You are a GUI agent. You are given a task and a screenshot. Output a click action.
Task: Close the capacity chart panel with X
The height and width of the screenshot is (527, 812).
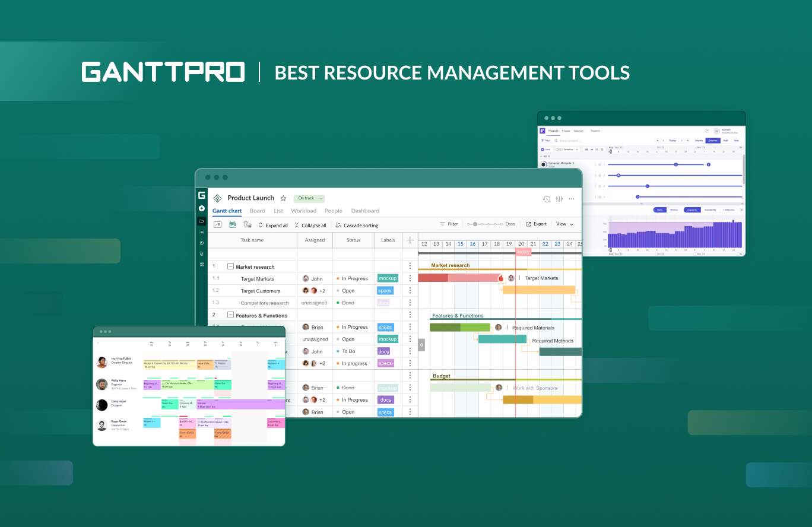click(741, 209)
